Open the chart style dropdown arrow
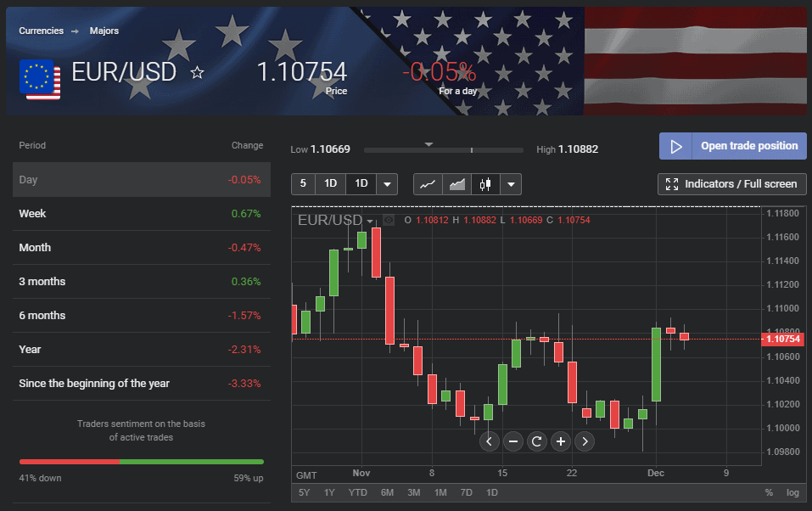 (510, 183)
